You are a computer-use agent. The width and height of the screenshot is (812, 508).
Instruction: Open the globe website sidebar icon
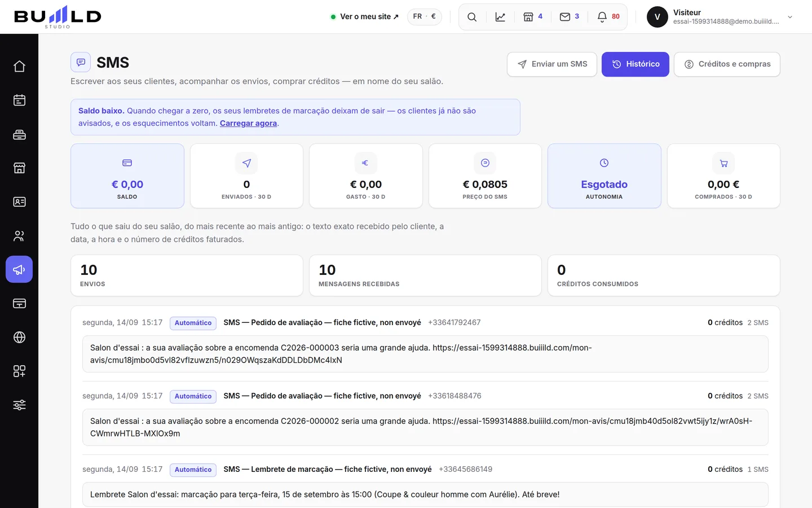click(x=19, y=338)
